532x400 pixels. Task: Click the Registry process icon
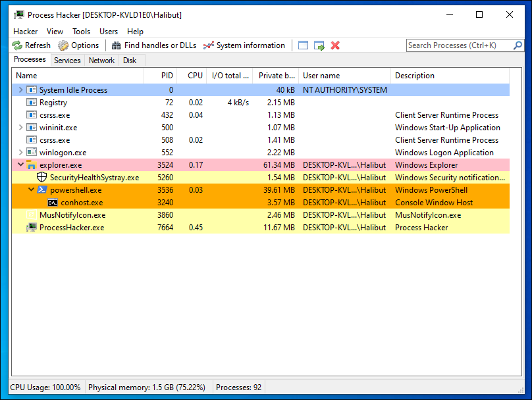pos(32,103)
